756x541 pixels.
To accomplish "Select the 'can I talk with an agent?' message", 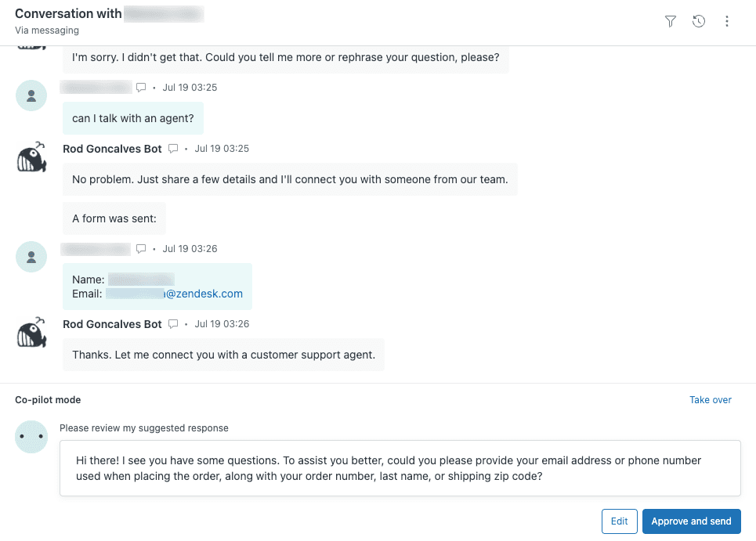I will click(132, 118).
